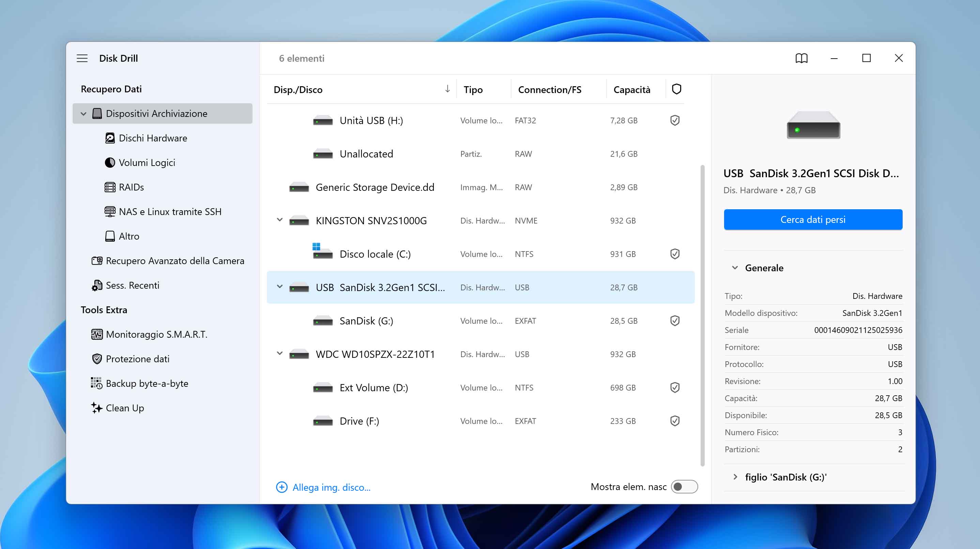Open RAIDs category

pyautogui.click(x=131, y=187)
